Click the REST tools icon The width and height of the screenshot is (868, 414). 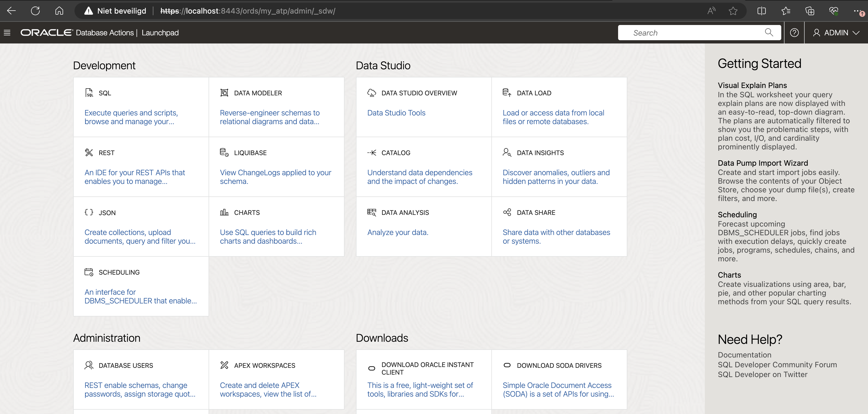click(89, 153)
